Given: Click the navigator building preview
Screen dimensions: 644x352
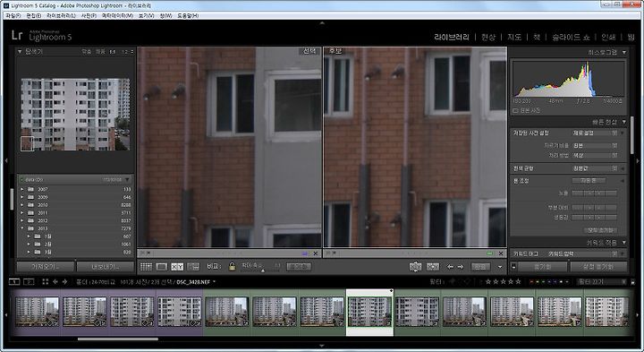Looking at the screenshot, I should 75,115.
